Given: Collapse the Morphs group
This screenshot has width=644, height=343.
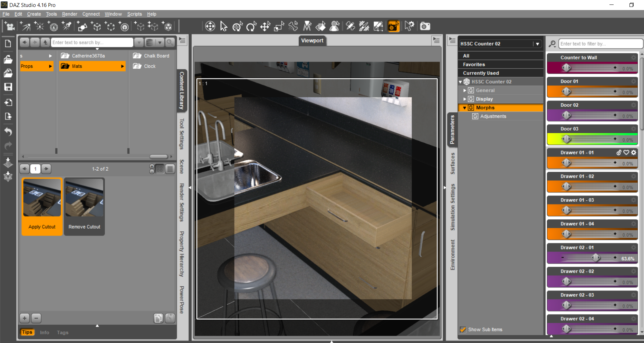Looking at the screenshot, I should tap(465, 108).
